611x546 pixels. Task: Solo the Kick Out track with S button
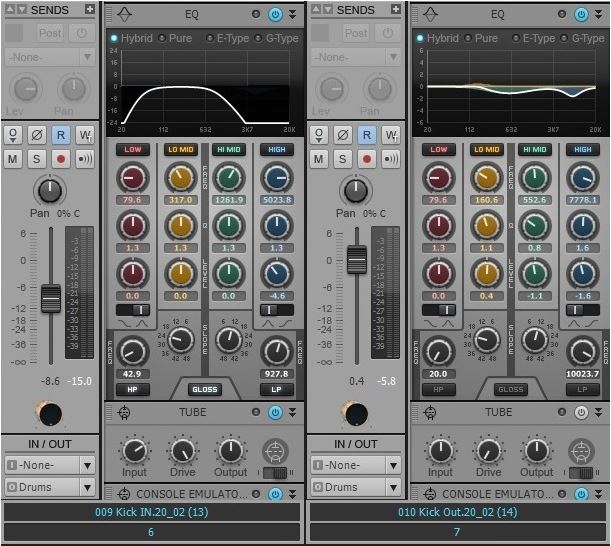pyautogui.click(x=343, y=159)
